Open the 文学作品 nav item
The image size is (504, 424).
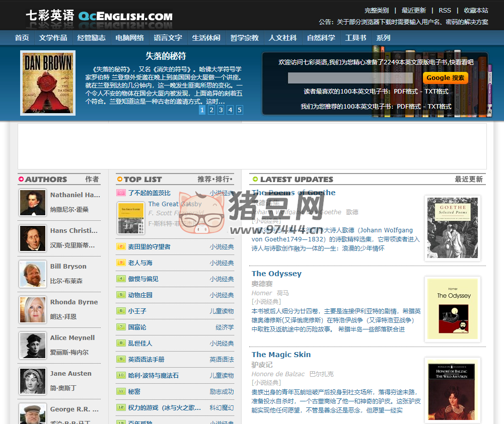point(53,38)
